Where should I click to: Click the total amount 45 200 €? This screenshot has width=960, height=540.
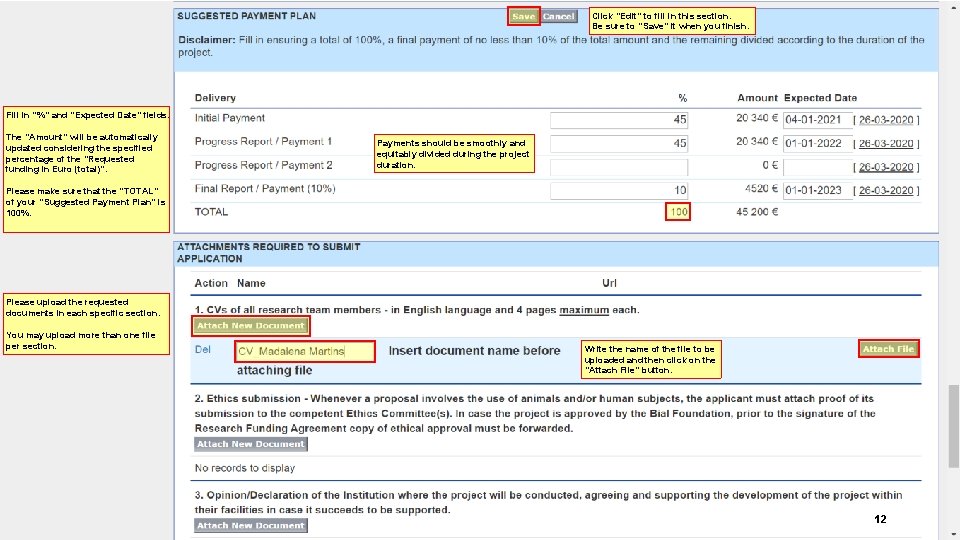757,212
